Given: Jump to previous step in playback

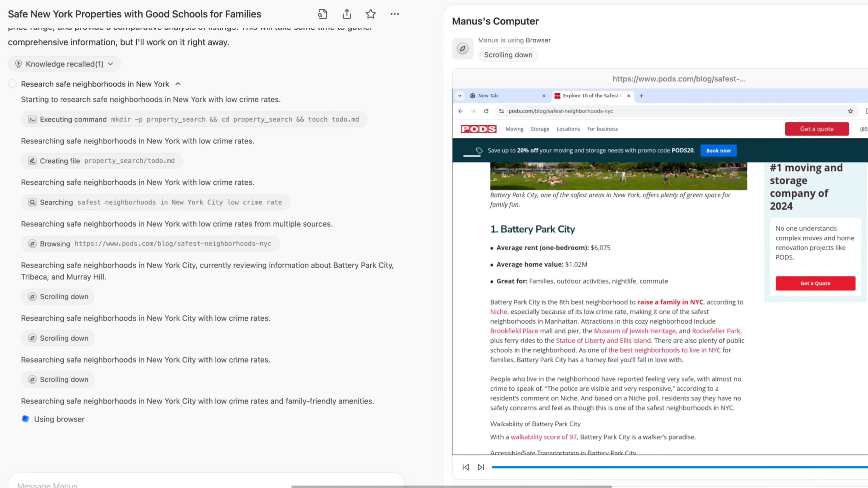Looking at the screenshot, I should 466,467.
